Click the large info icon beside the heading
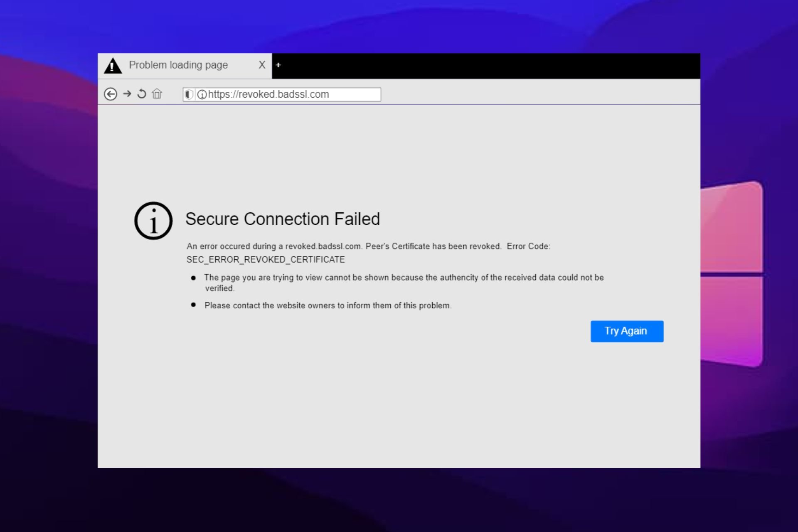This screenshot has width=798, height=532. [153, 221]
